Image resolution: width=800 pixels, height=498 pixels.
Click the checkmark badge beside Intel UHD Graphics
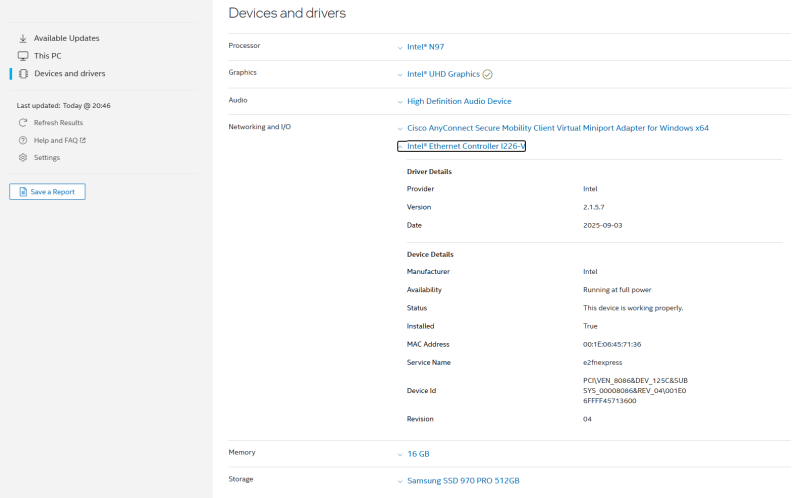pyautogui.click(x=487, y=74)
